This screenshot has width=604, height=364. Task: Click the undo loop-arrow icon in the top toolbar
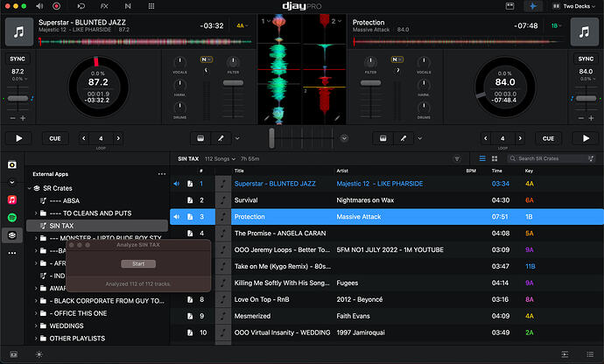pyautogui.click(x=81, y=6)
